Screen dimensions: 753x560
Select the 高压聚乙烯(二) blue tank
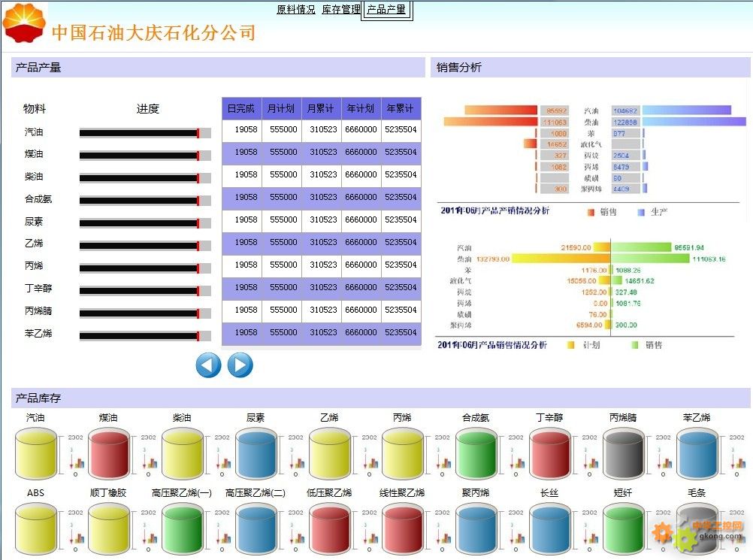point(256,529)
